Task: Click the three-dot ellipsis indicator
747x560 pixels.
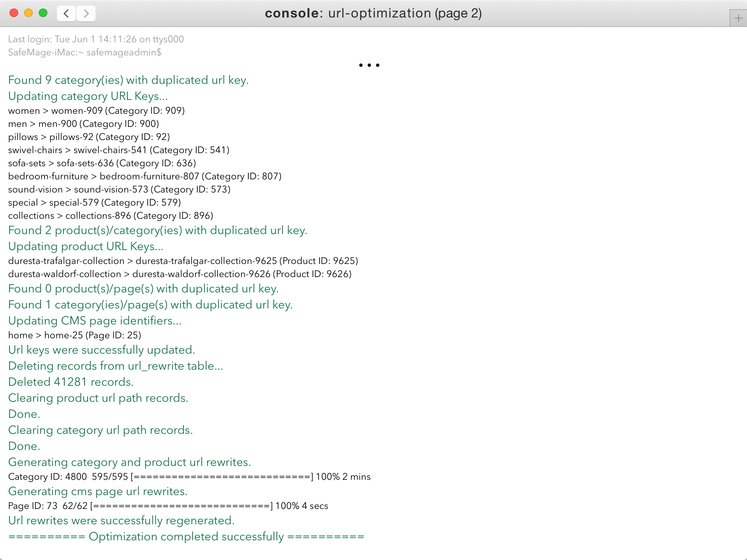Action: pyautogui.click(x=369, y=65)
